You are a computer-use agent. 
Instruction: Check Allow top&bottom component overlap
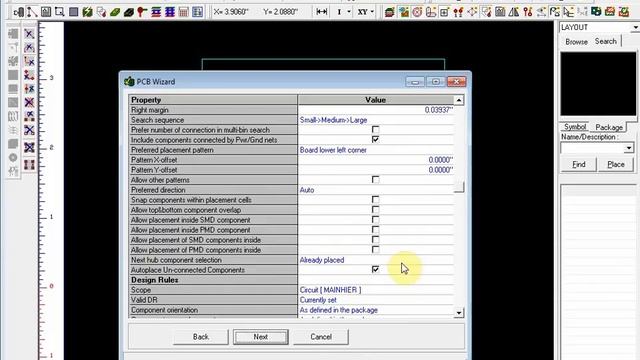[376, 210]
